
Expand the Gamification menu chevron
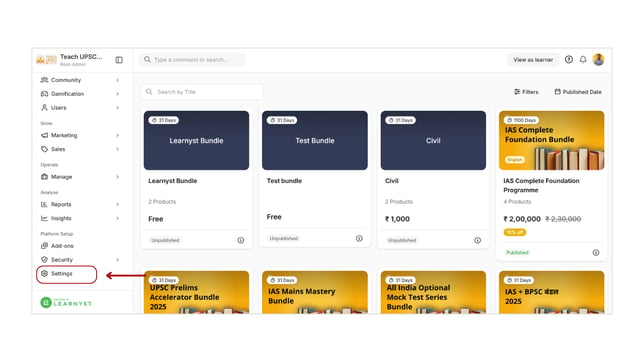(117, 94)
